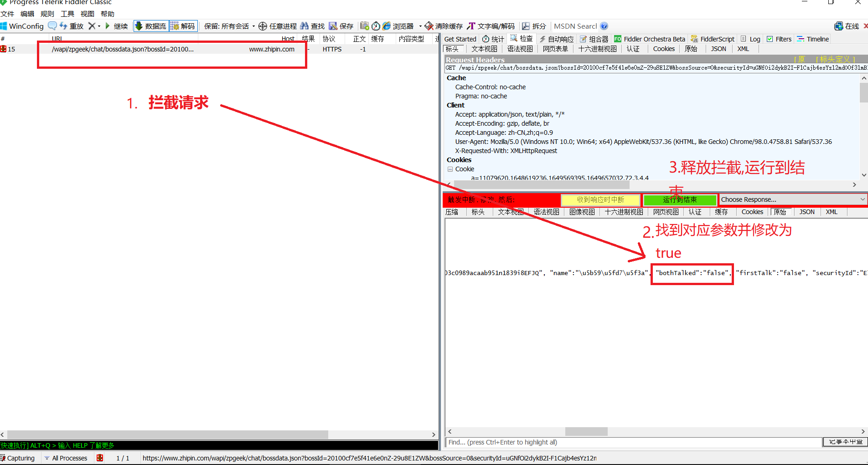868x465 pixels.
Task: Open All Processes filter in status bar
Action: click(x=66, y=458)
